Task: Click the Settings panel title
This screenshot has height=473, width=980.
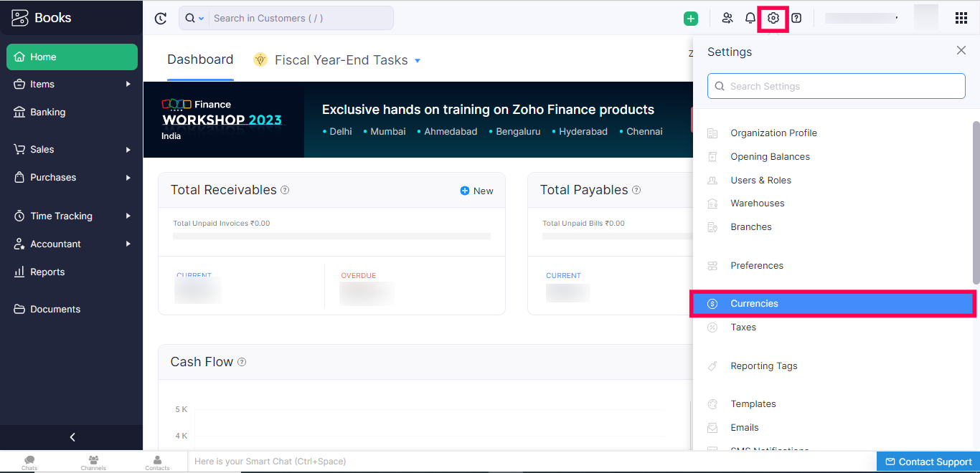Action: (x=730, y=52)
